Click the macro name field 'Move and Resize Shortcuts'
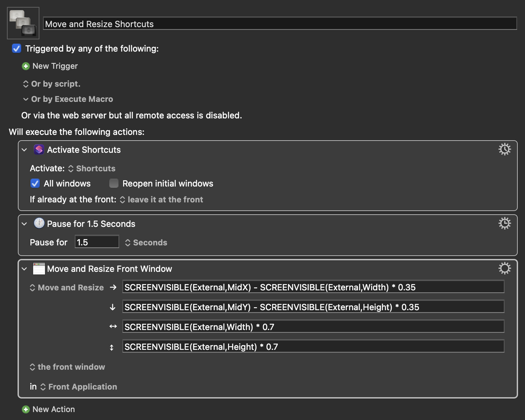This screenshot has width=525, height=420. [x=280, y=24]
